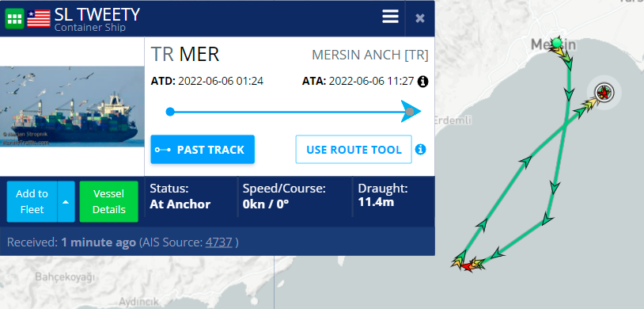Click the voyage progress grey position marker
644x309 pixels.
(x=410, y=112)
